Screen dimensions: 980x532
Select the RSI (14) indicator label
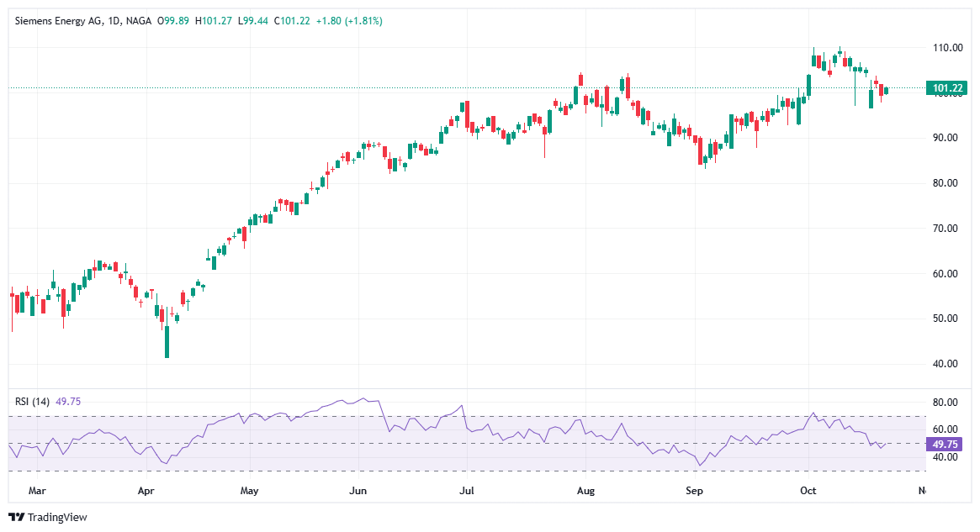click(x=34, y=401)
